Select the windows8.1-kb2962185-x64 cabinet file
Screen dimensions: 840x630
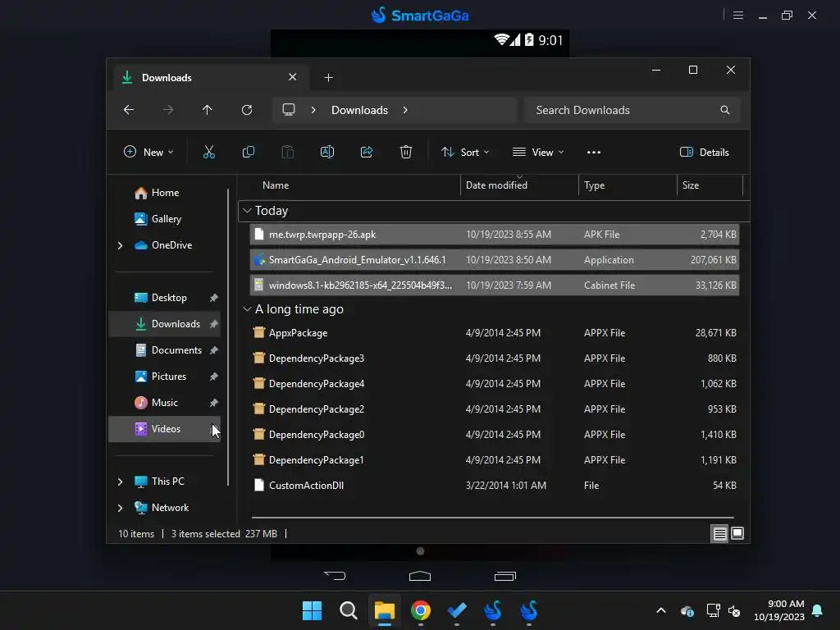[x=494, y=285]
